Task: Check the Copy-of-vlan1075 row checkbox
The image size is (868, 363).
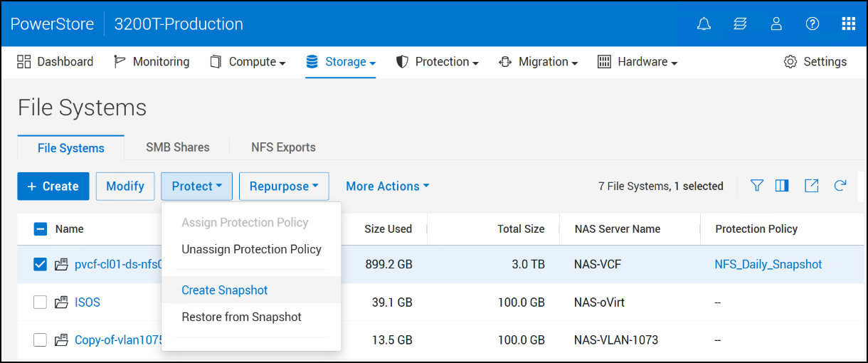Action: (41, 340)
